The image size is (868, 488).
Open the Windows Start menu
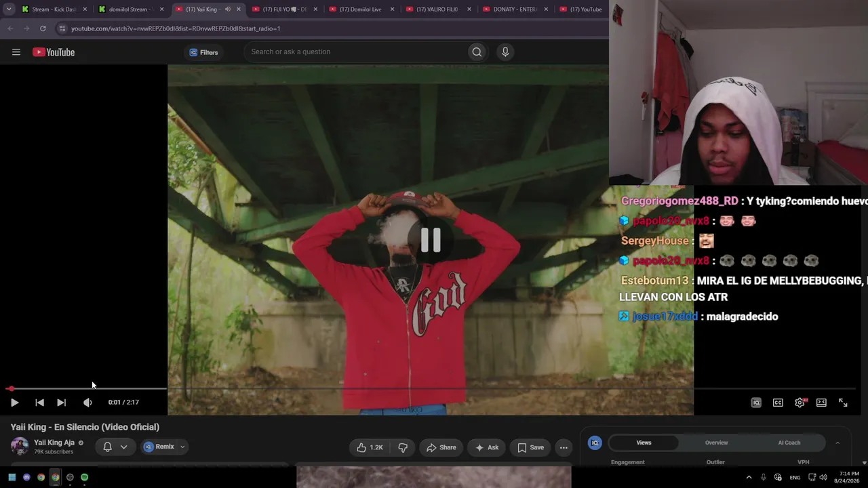pyautogui.click(x=12, y=477)
